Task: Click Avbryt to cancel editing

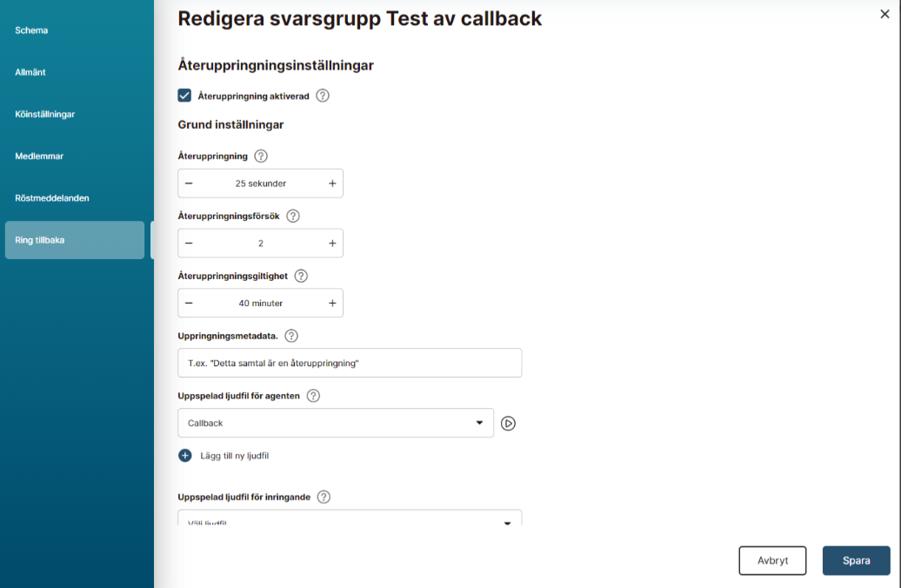Action: [772, 561]
